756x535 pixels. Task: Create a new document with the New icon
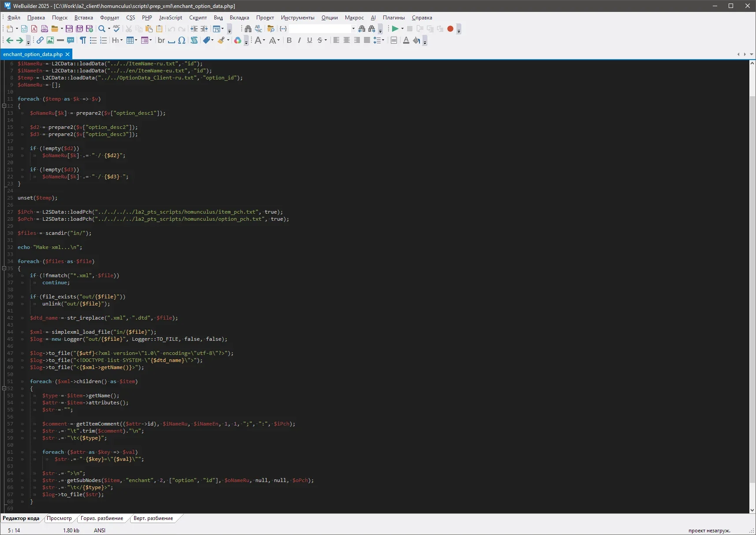click(x=10, y=29)
